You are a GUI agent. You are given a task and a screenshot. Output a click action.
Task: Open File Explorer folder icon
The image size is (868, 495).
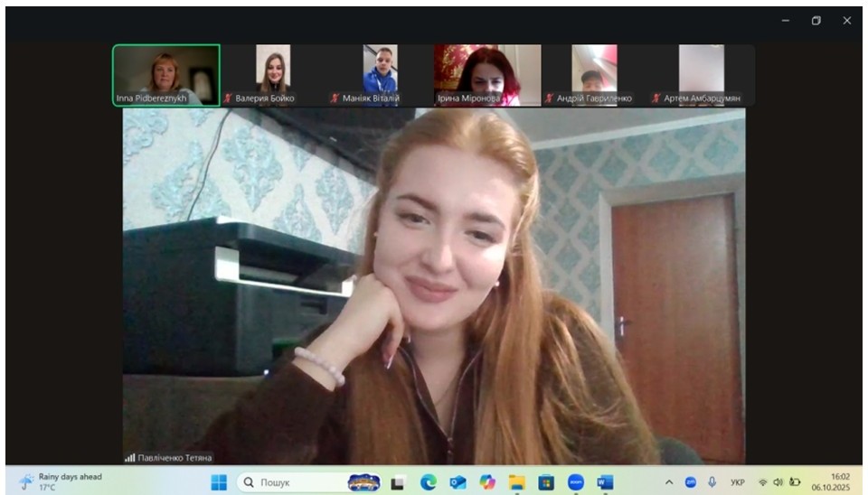[x=517, y=482]
